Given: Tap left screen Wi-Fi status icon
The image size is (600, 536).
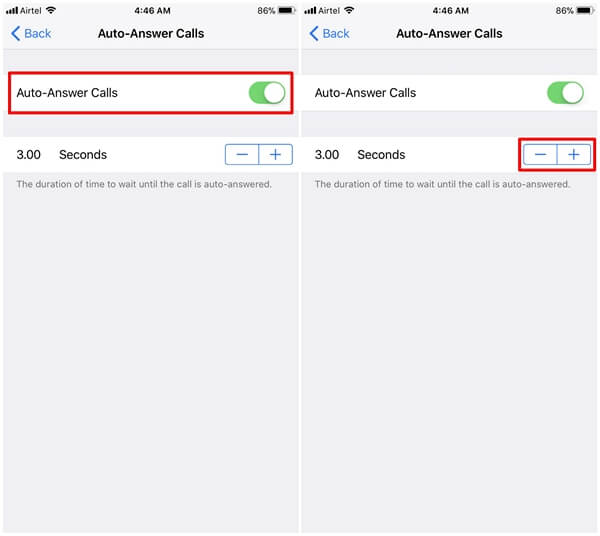Looking at the screenshot, I should [51, 10].
